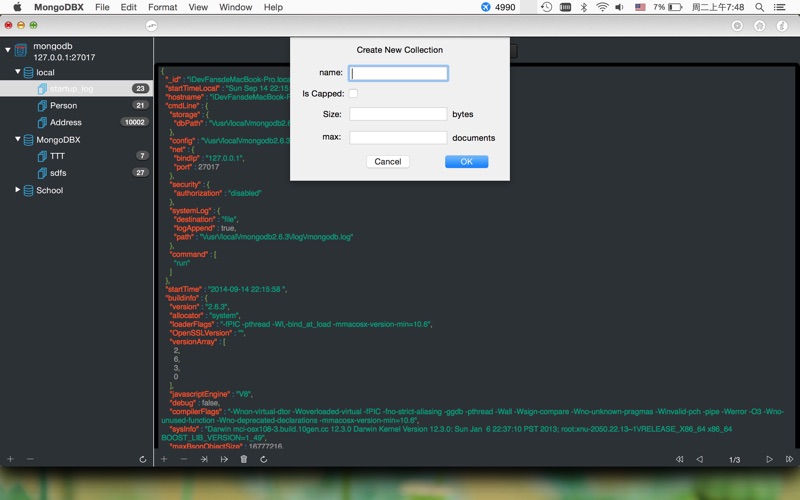
Task: Go to the last page of results
Action: [789, 459]
